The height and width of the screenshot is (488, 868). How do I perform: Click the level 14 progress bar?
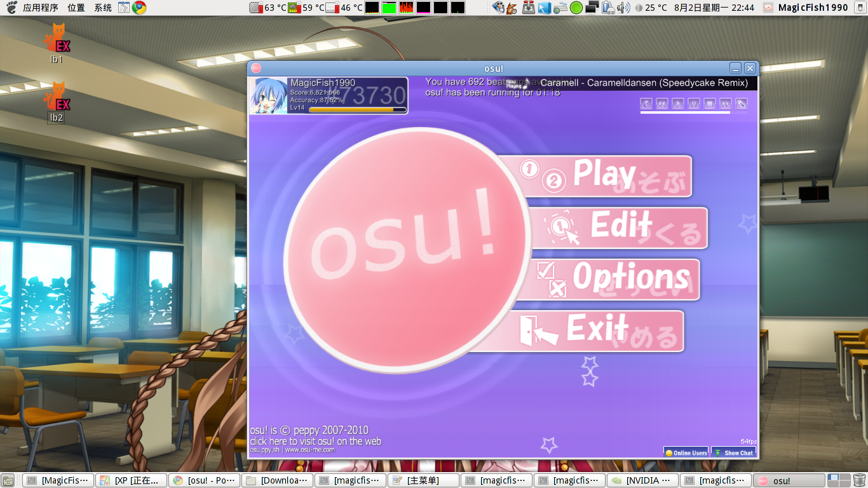coord(357,109)
